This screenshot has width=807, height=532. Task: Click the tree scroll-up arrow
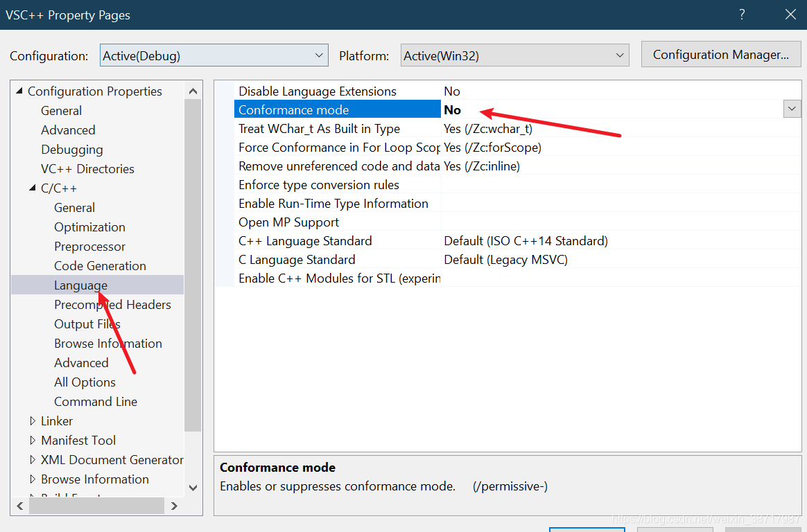pos(193,91)
